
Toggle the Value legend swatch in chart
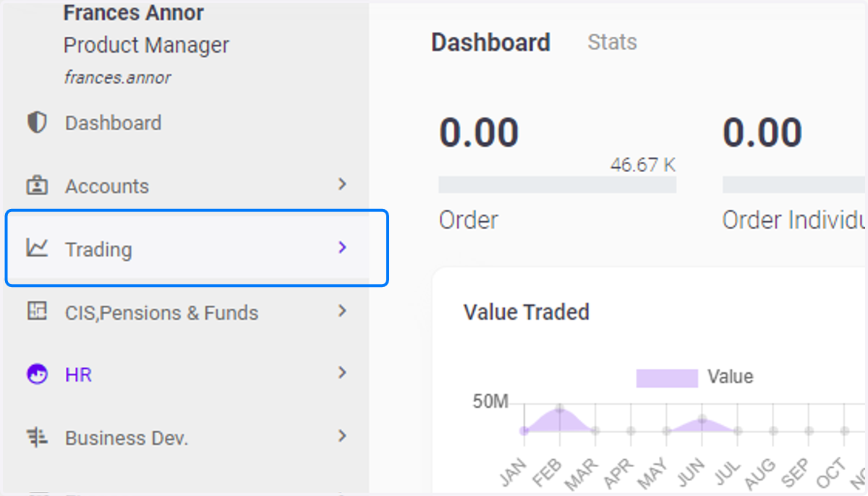point(667,378)
